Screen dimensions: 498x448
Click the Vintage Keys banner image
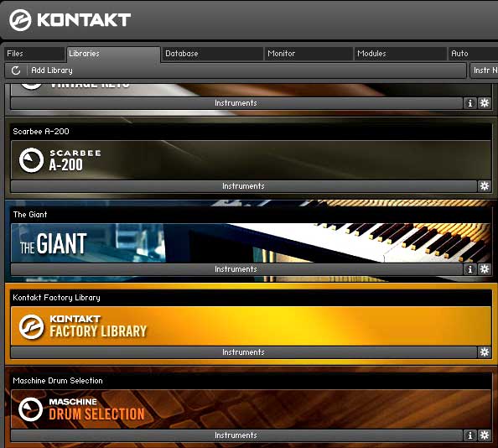coord(251,90)
